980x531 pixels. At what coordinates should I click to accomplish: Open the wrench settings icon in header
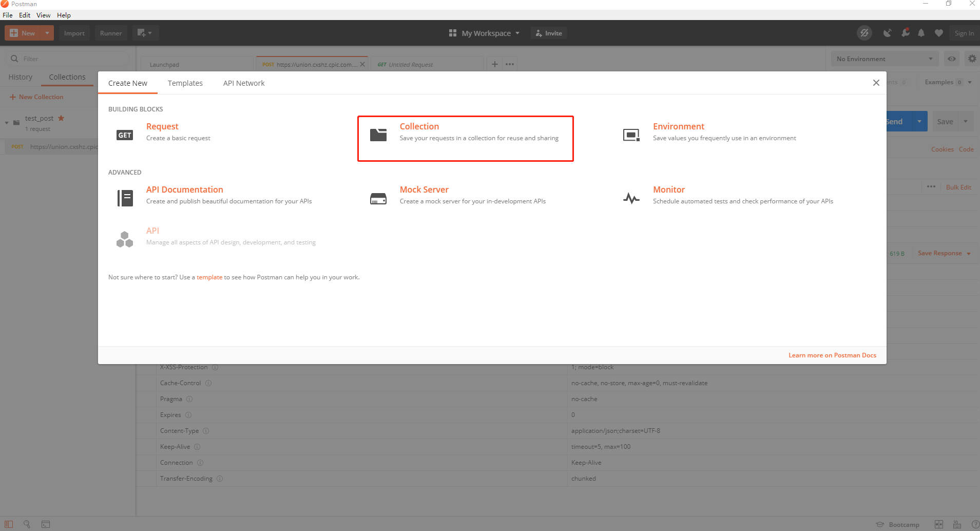point(906,33)
